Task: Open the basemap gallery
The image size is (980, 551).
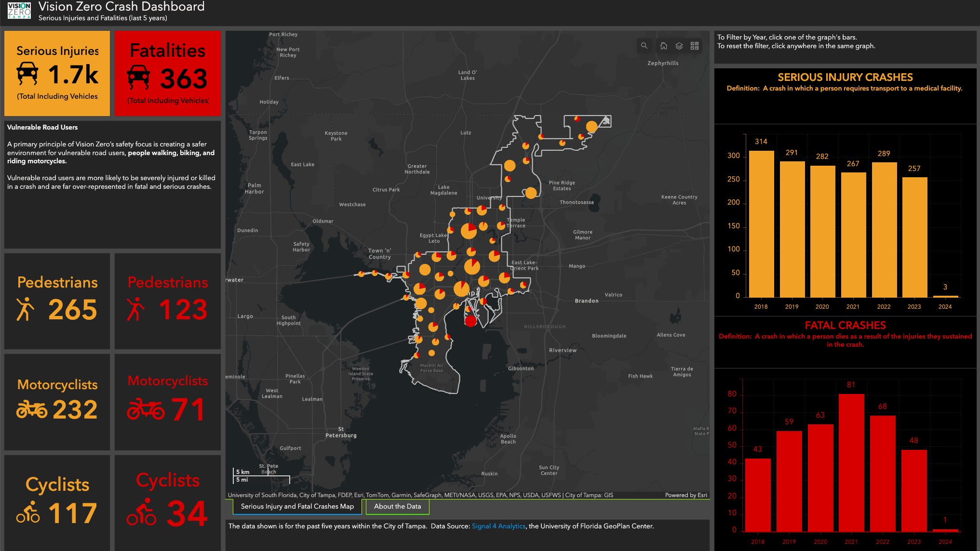Action: click(x=695, y=46)
